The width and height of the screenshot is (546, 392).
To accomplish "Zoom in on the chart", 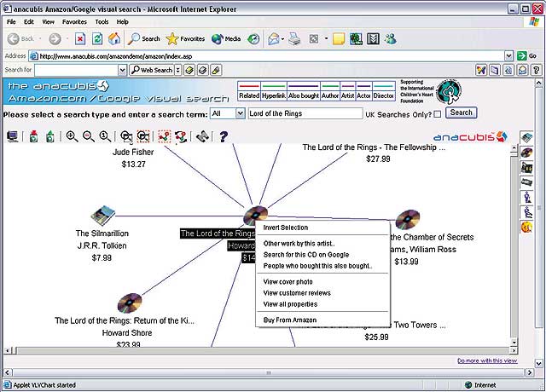I will click(72, 136).
